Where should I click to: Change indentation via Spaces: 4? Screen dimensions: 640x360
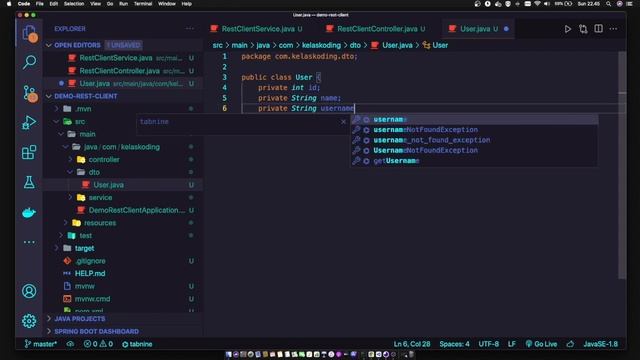pos(454,344)
